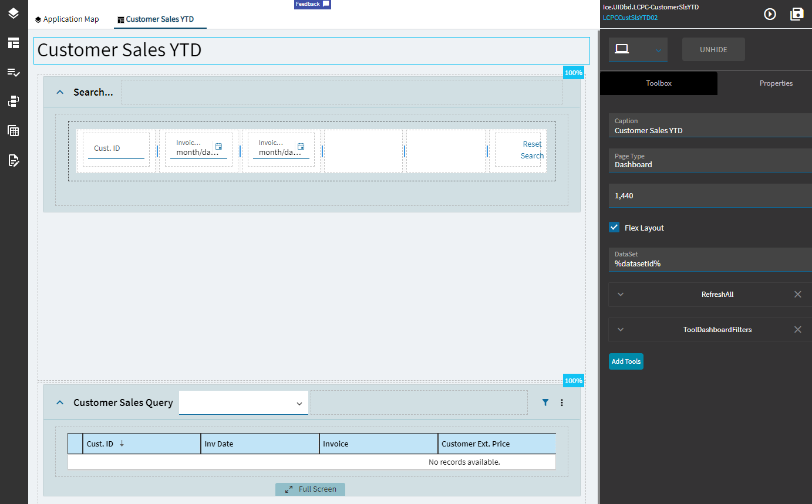Open the document edit icon in sidebar
This screenshot has width=812, height=504.
(14, 160)
